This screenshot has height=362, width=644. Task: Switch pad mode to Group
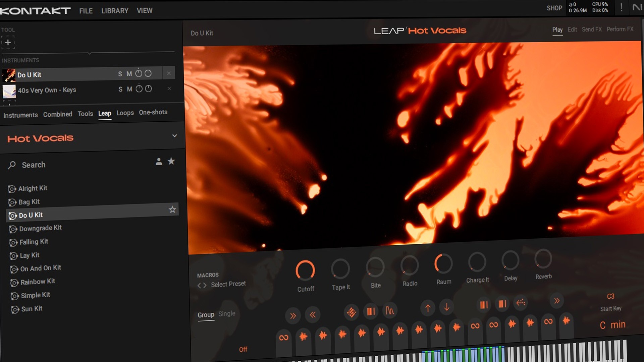point(206,315)
